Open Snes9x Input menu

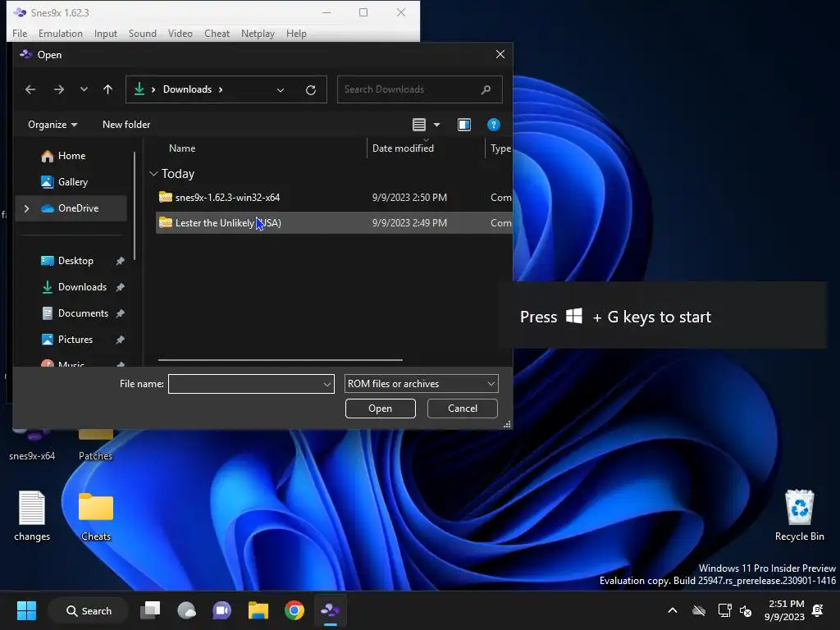[106, 33]
